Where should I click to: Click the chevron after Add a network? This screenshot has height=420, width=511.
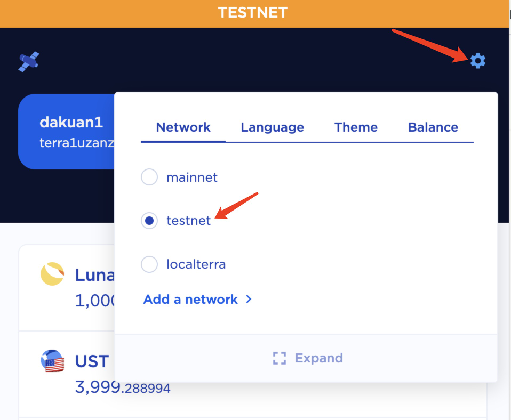249,300
